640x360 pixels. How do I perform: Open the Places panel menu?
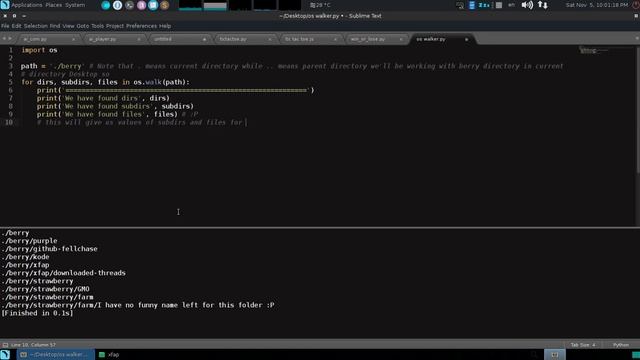click(x=53, y=5)
